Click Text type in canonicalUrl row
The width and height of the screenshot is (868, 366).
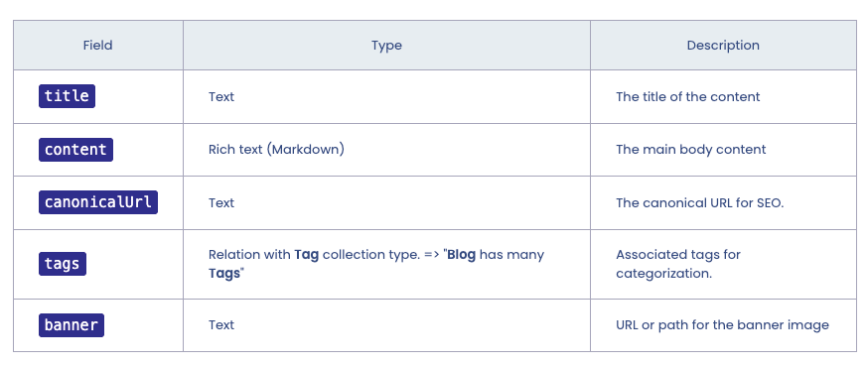pos(221,203)
